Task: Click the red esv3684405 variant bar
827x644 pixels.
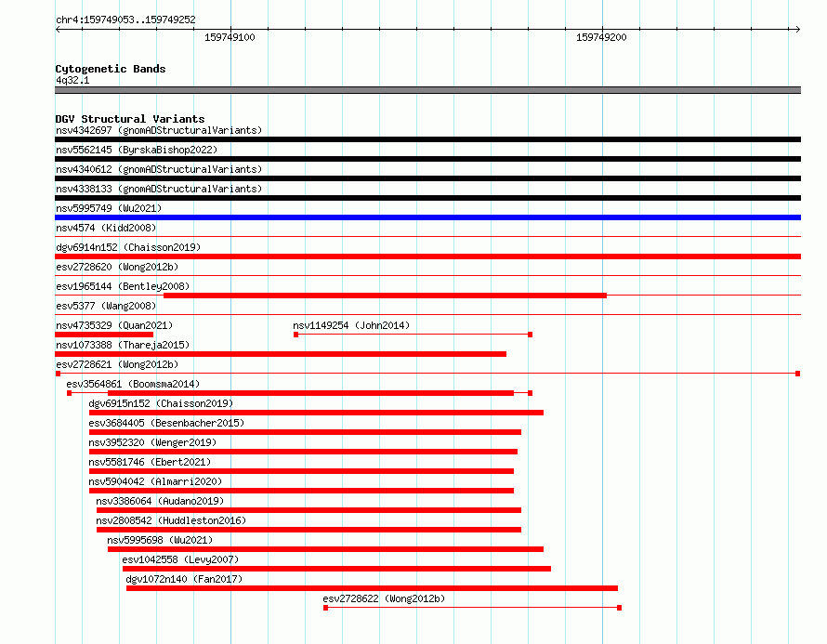Action: pos(305,432)
